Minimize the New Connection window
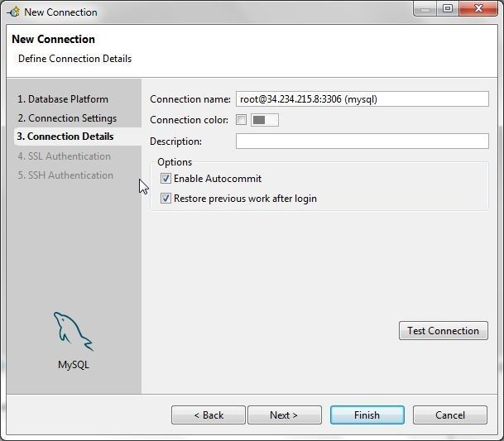 425,9
